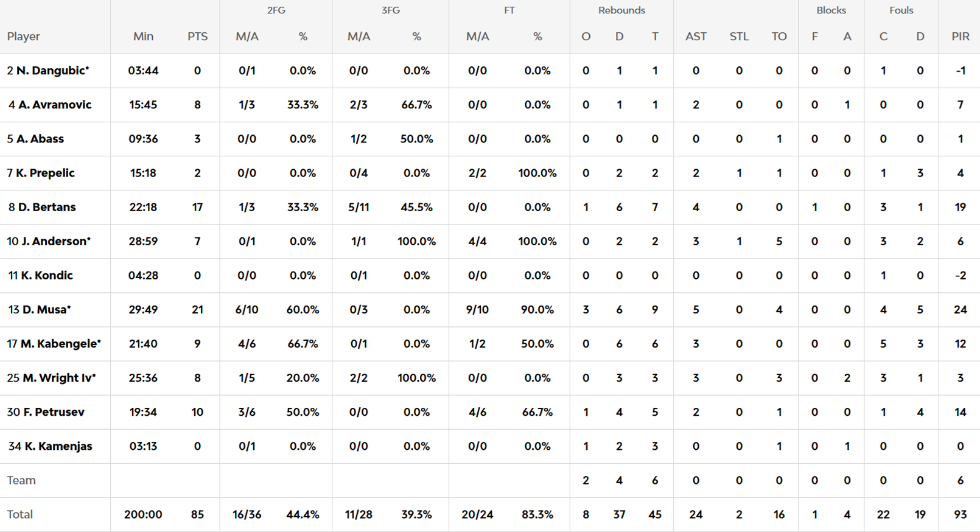The height and width of the screenshot is (532, 980).
Task: Click the 3FG group header
Action: [x=390, y=10]
